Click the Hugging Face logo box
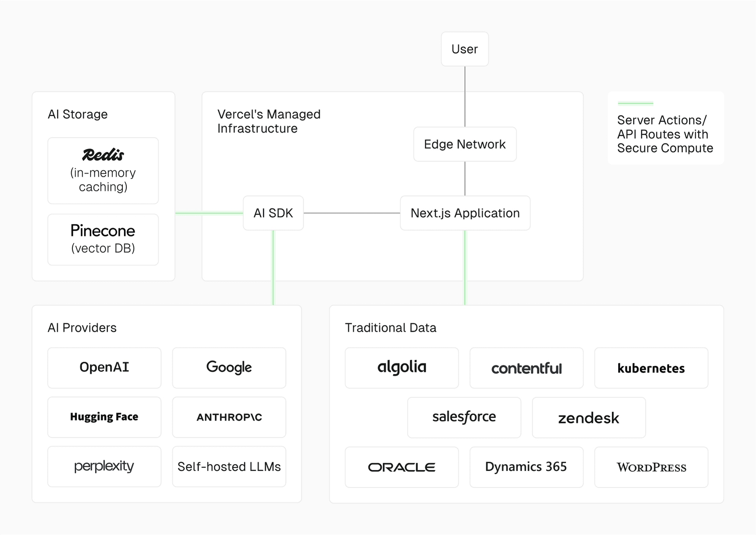This screenshot has height=535, width=756. pos(104,417)
